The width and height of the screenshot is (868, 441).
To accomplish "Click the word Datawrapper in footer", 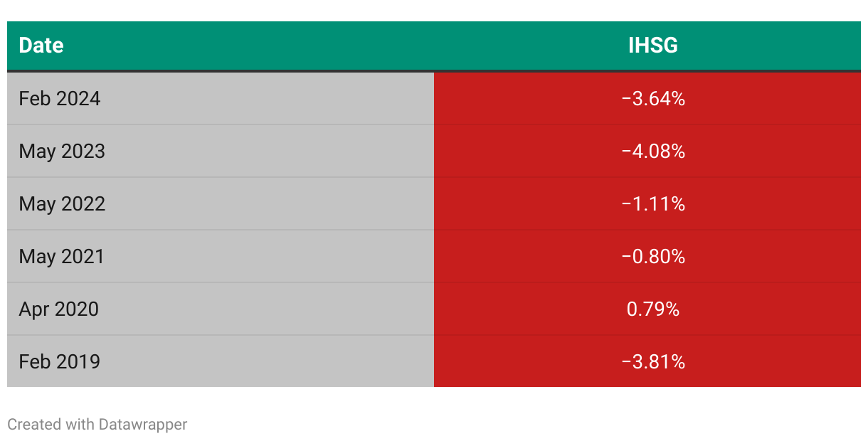I will pyautogui.click(x=143, y=425).
